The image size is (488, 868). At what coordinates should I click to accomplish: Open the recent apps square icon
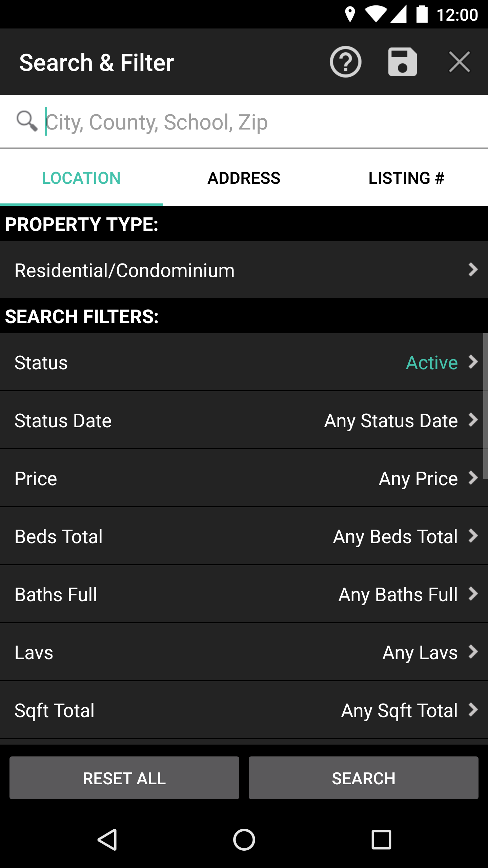(x=381, y=840)
